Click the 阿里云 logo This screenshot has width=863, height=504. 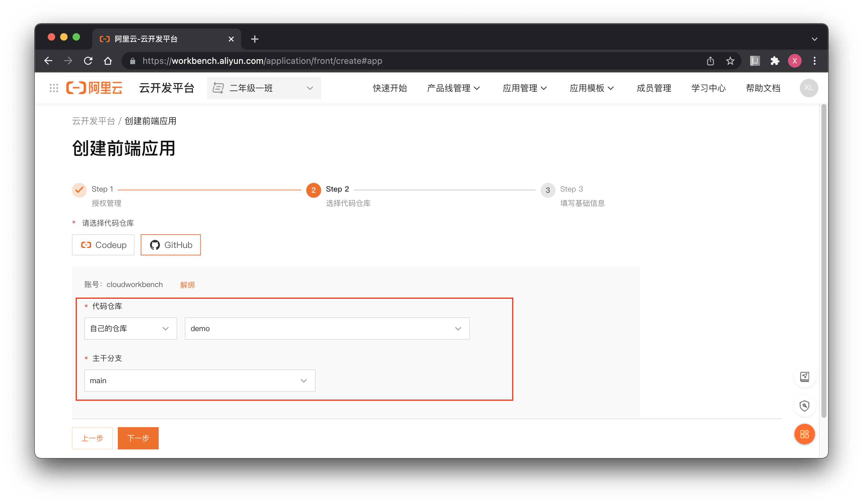[94, 88]
